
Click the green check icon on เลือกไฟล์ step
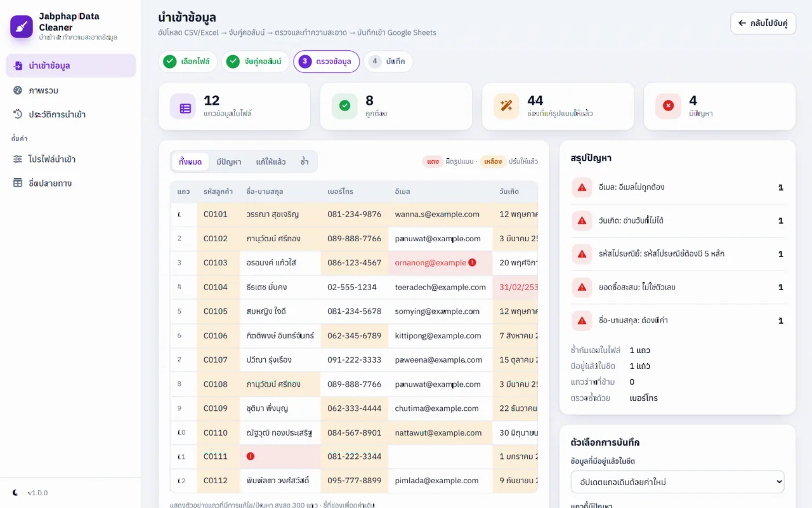[x=169, y=62]
